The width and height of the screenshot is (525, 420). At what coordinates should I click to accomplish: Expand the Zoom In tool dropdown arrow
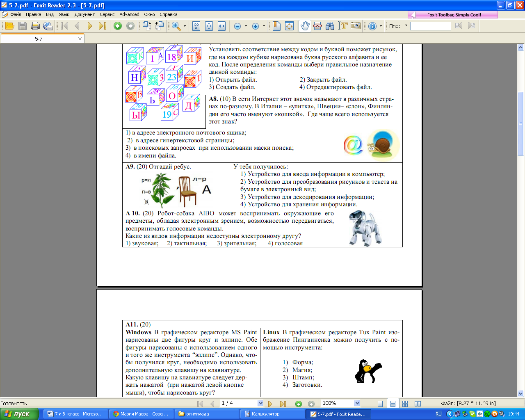185,26
